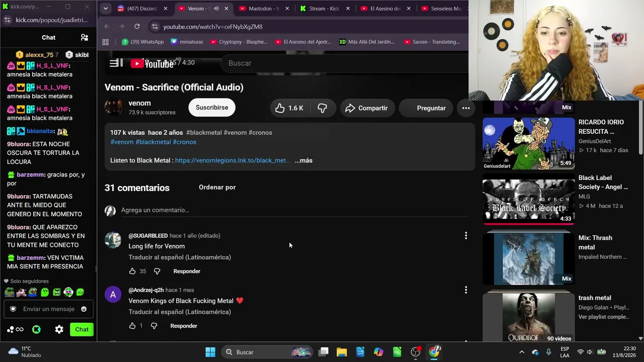Click the Suscribirse button
Screen dimensions: 644x362
click(212, 108)
